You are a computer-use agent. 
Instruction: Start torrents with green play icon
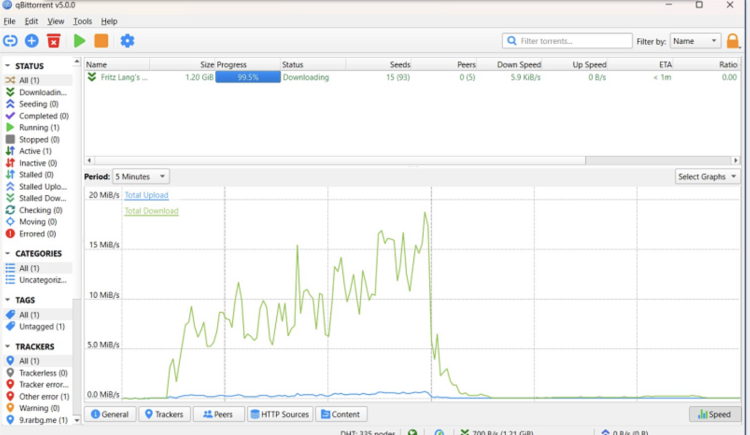point(79,41)
